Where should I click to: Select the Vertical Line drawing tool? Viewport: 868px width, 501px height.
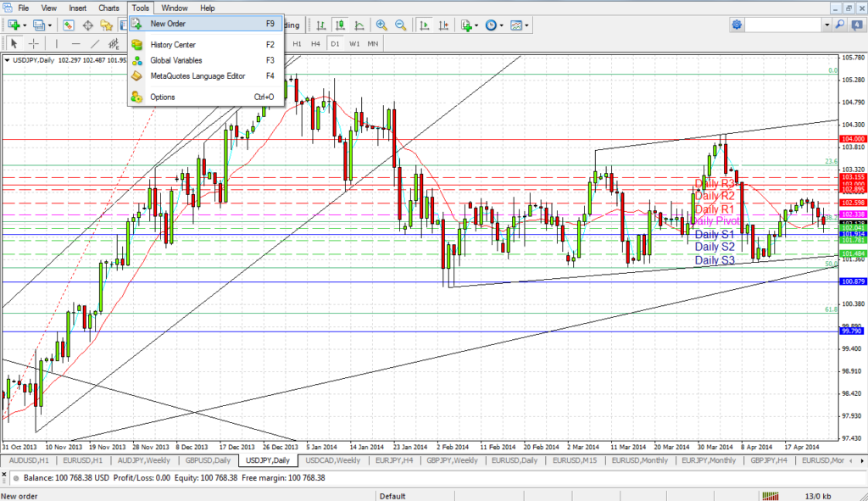point(57,43)
